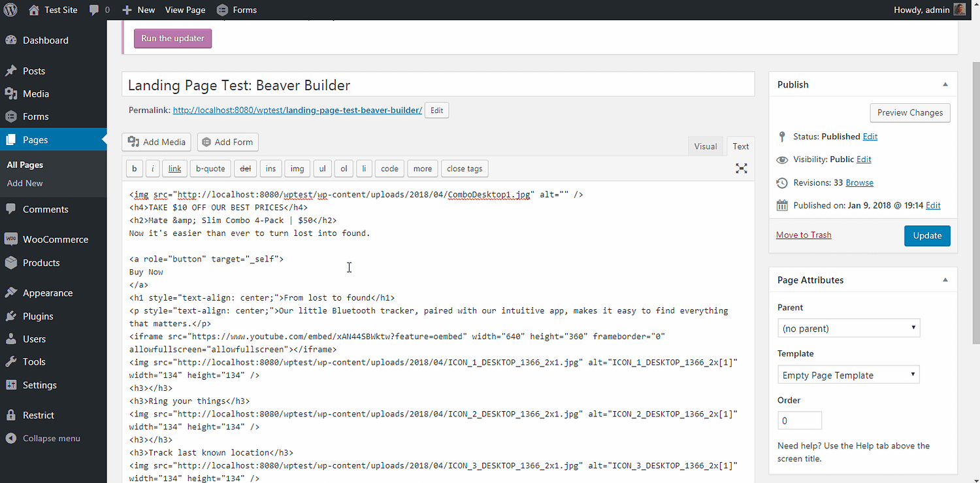The width and height of the screenshot is (980, 483).
Task: Click the Order number field
Action: pos(800,420)
